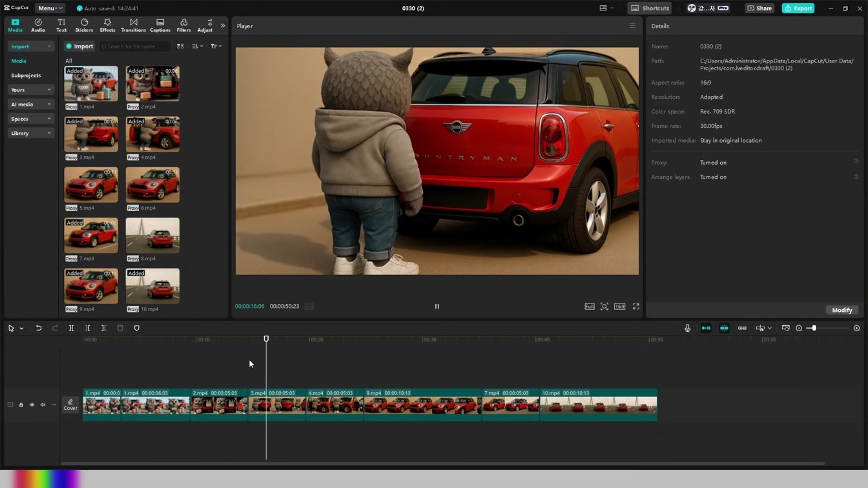The height and width of the screenshot is (488, 868).
Task: Expand the Yours section
Action: click(30, 90)
